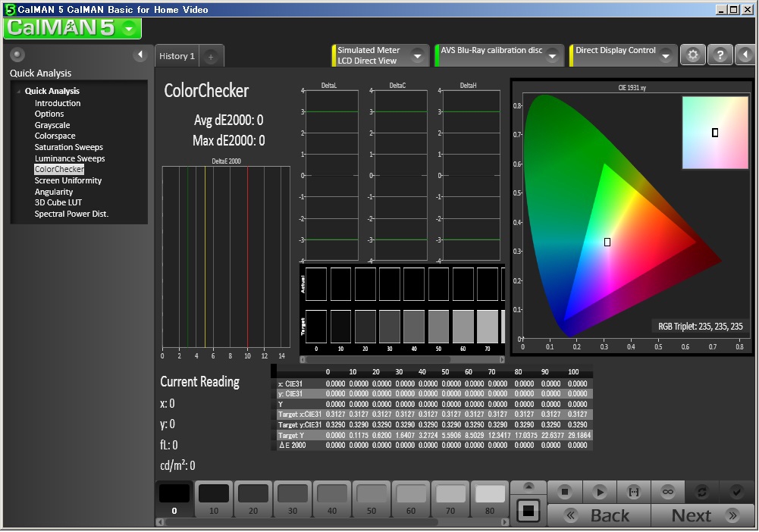Select the ColorChecker workflow item
Screen dimensions: 759x532
coord(59,169)
